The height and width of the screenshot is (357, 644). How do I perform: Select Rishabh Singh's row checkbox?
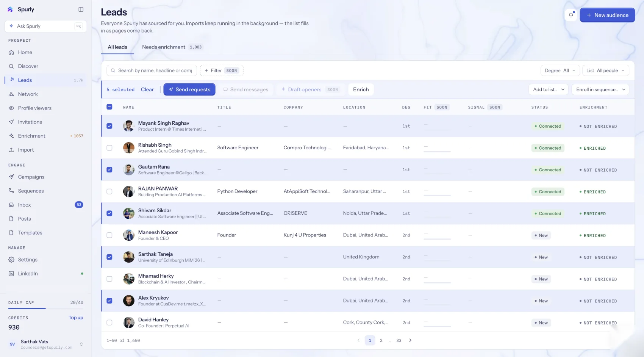pyautogui.click(x=109, y=148)
